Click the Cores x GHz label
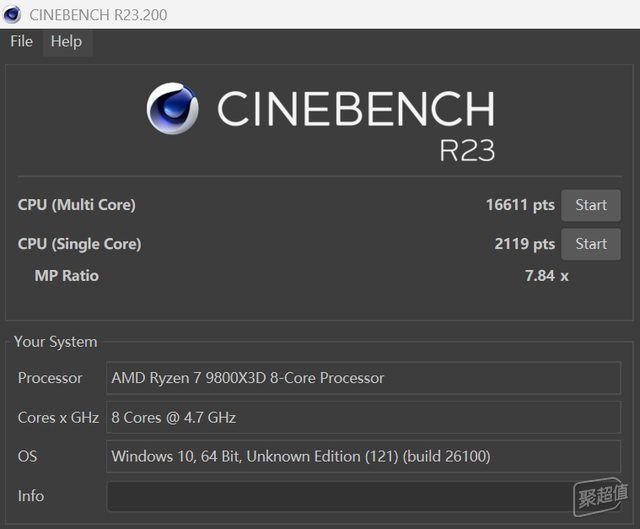The image size is (640, 529). [x=58, y=418]
